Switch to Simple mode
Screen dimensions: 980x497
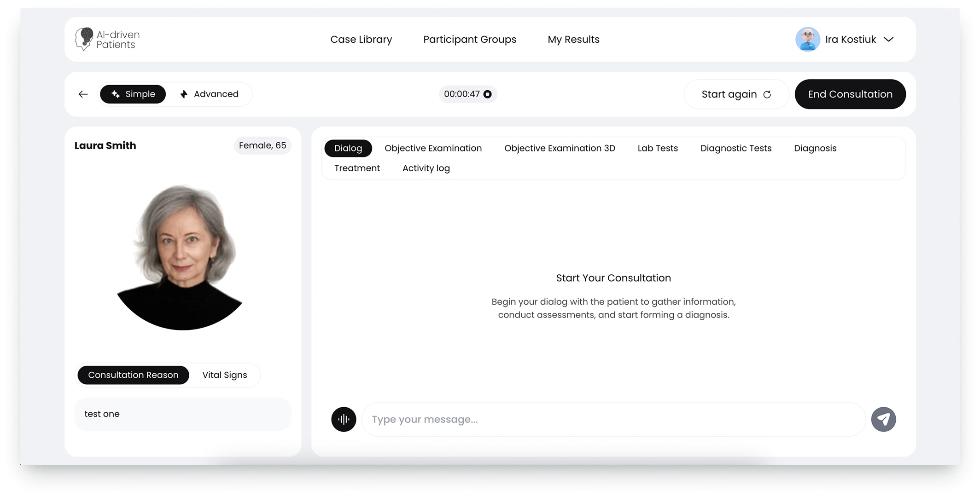click(133, 94)
